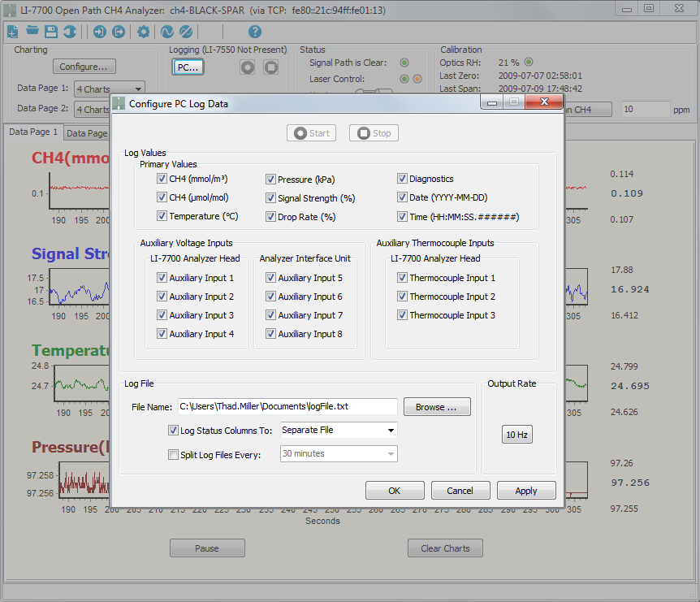Image resolution: width=700 pixels, height=602 pixels.
Task: Click the circular arrows toolbar icon
Action: tap(70, 32)
